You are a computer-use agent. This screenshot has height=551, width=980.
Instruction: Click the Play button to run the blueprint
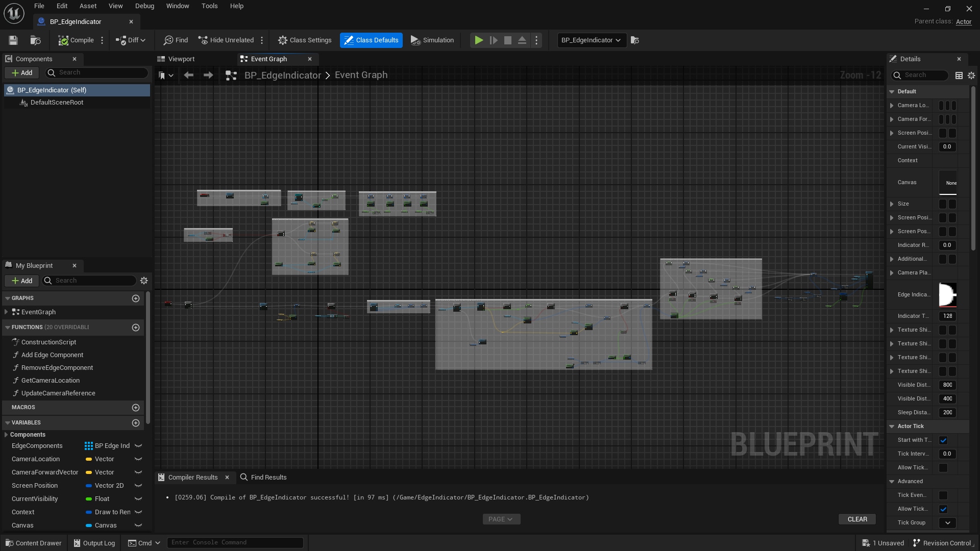[478, 40]
